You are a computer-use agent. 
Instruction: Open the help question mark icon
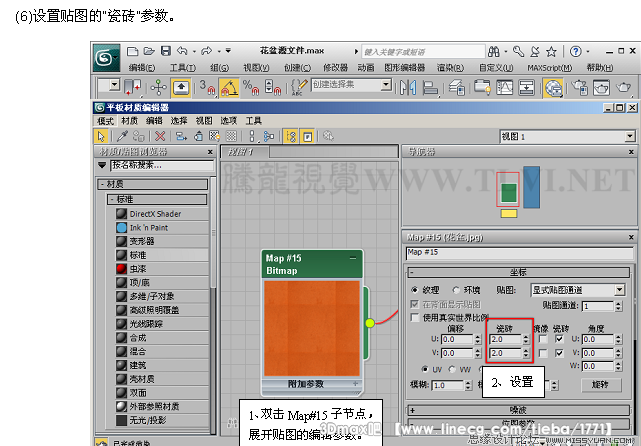click(576, 52)
